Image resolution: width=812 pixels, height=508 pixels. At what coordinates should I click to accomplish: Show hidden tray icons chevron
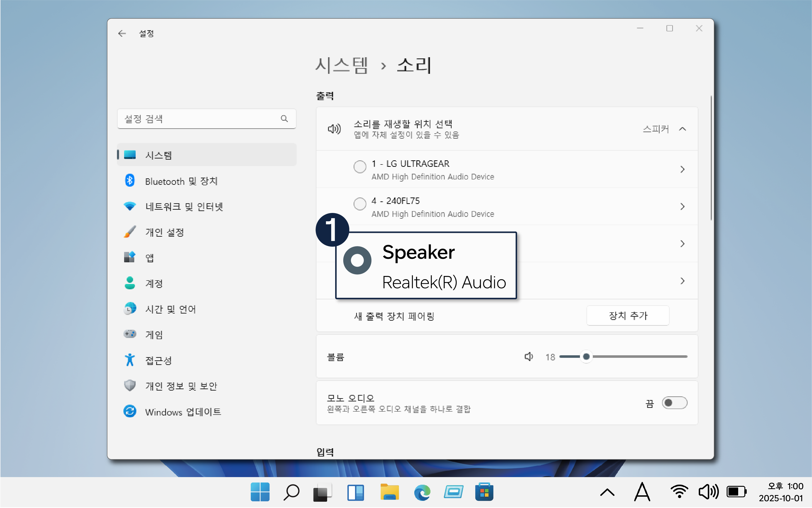[607, 493]
